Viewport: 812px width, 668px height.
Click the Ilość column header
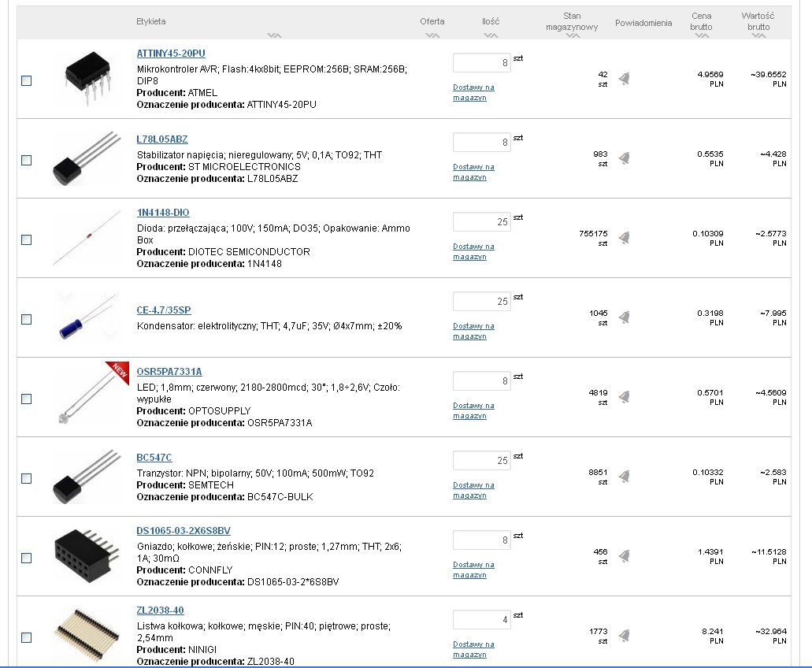490,21
